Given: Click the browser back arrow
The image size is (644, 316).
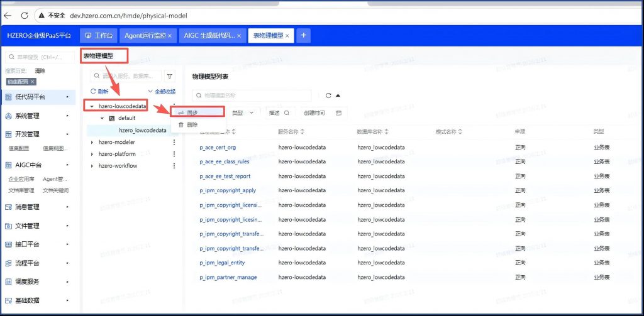Looking at the screenshot, I should click(8, 14).
